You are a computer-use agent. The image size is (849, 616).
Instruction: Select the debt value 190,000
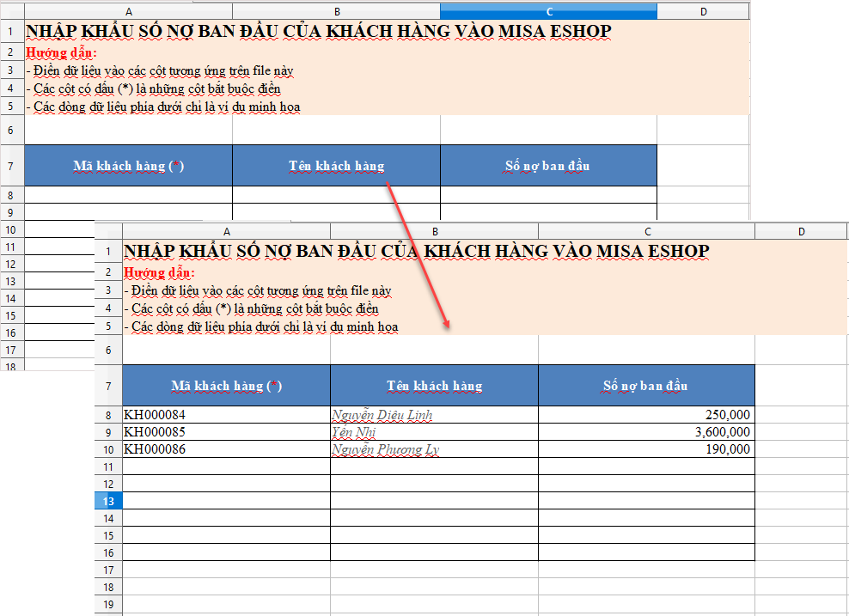point(727,449)
